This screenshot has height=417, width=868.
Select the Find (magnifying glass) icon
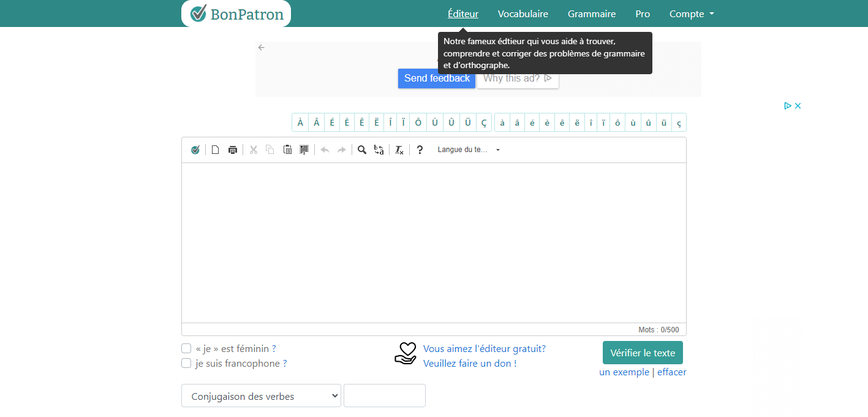(x=362, y=150)
